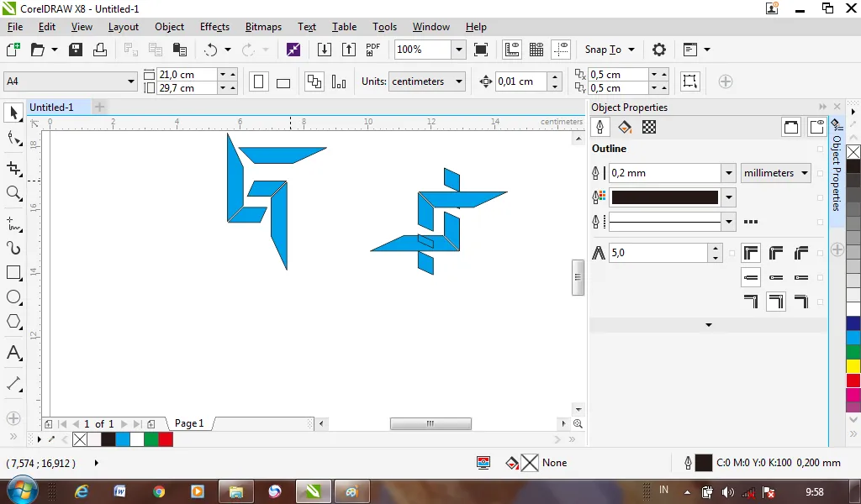Set page to landscape orientation
Viewport: 861px width, 504px height.
point(283,81)
